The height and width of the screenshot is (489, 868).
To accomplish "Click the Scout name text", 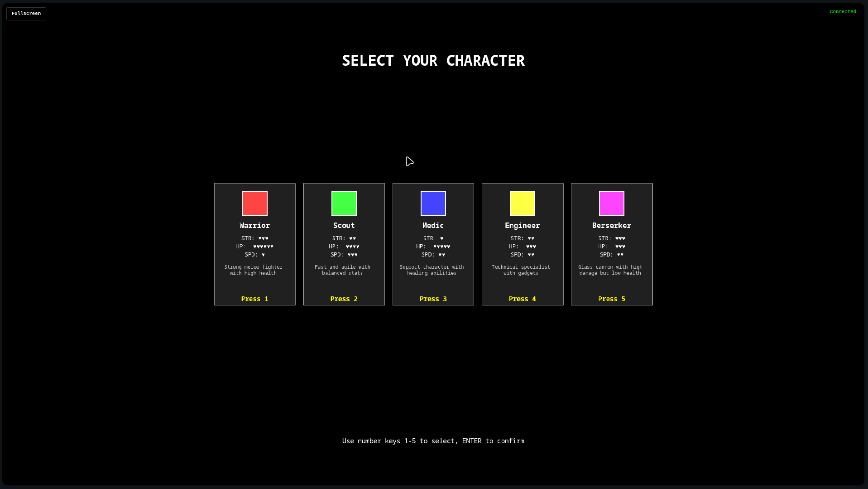I will pyautogui.click(x=344, y=225).
